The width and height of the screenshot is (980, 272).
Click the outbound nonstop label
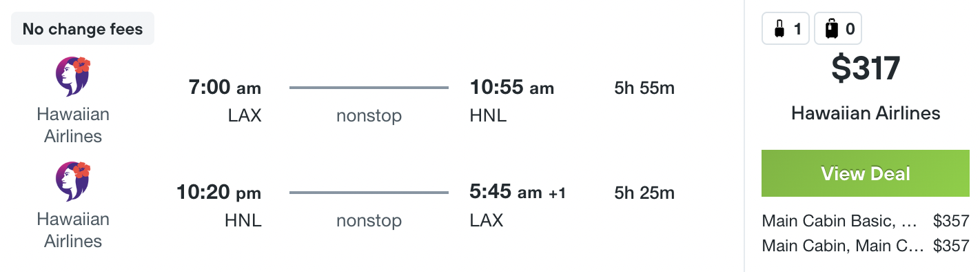pyautogui.click(x=369, y=116)
